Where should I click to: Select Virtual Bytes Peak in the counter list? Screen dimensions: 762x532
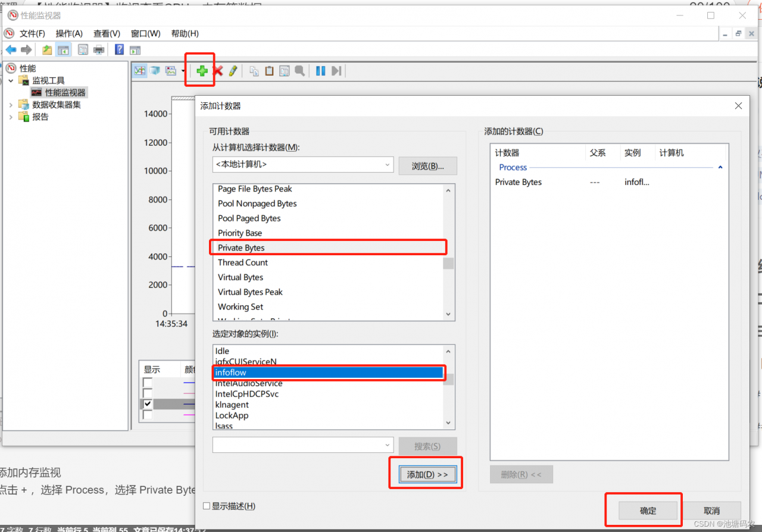[x=328, y=292]
